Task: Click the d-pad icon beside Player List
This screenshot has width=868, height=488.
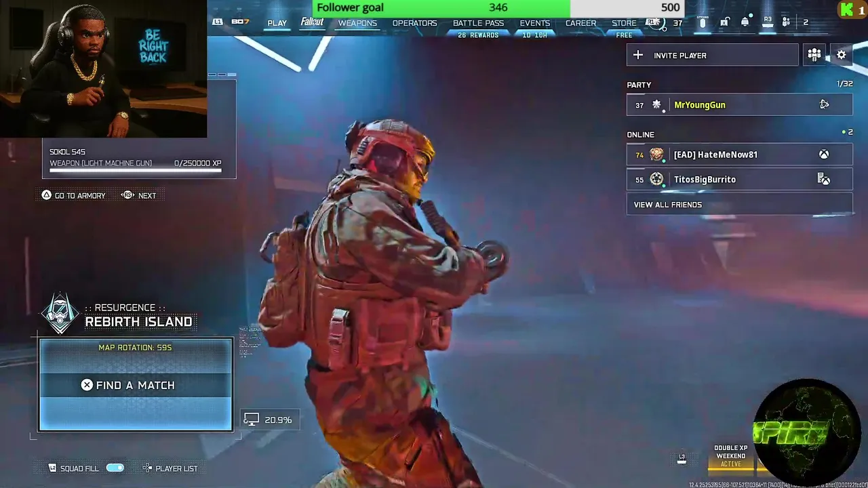Action: pyautogui.click(x=147, y=468)
